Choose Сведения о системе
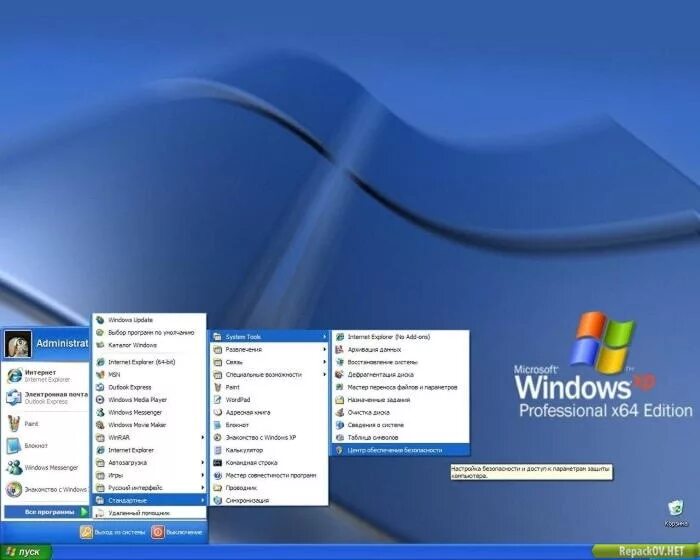Image resolution: width=700 pixels, height=560 pixels. point(400,425)
